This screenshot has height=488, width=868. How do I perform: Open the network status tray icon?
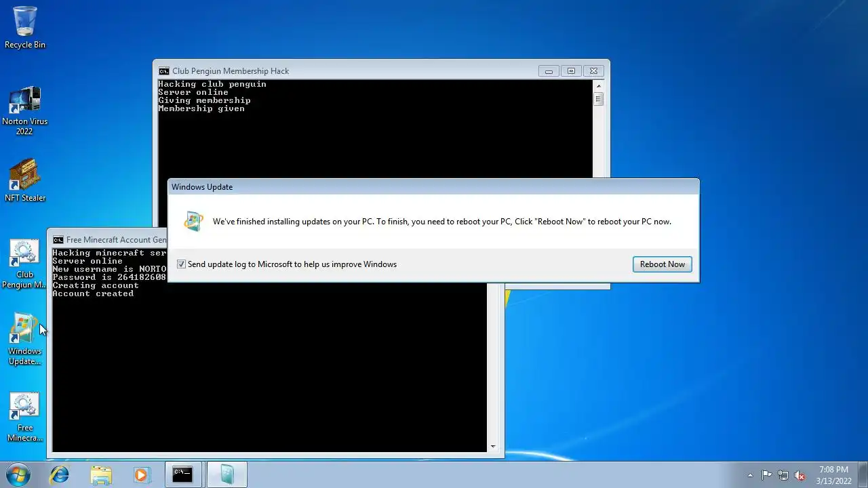pyautogui.click(x=783, y=475)
